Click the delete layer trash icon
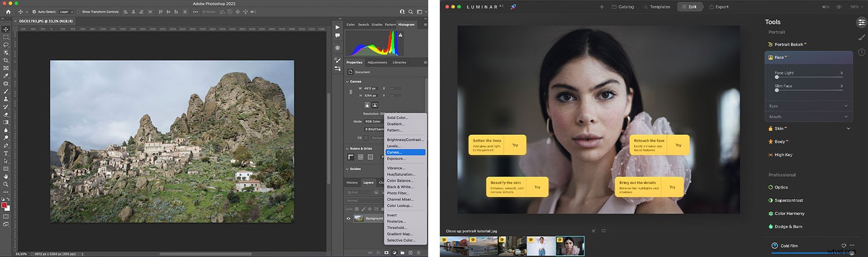This screenshot has height=257, width=868. [418, 253]
